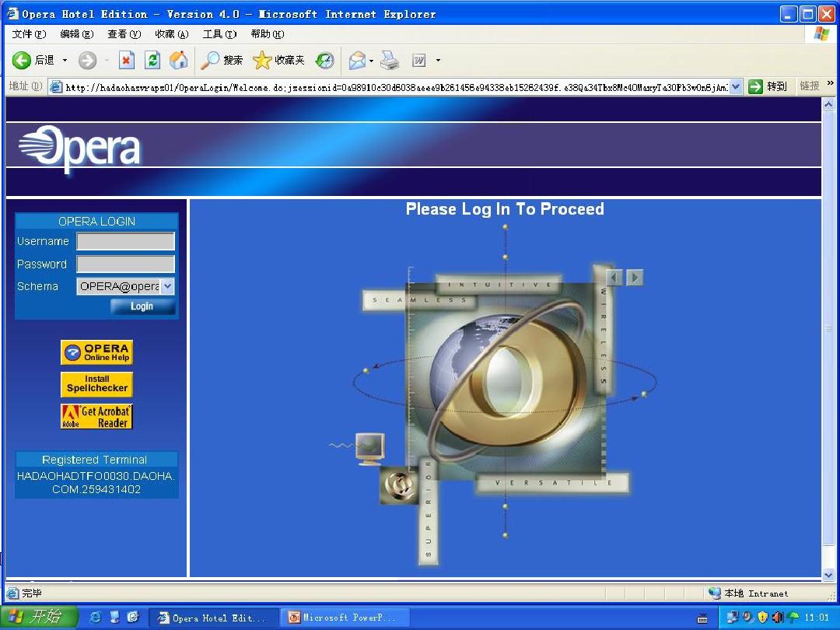
Task: Open the Search toolbar button
Action: [222, 60]
